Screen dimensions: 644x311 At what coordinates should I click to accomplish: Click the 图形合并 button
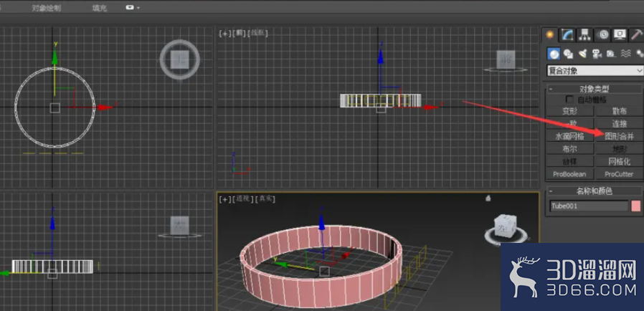point(620,136)
